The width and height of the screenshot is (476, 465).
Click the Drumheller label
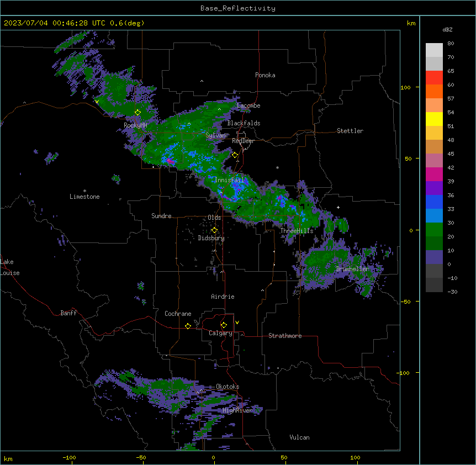tap(352, 269)
